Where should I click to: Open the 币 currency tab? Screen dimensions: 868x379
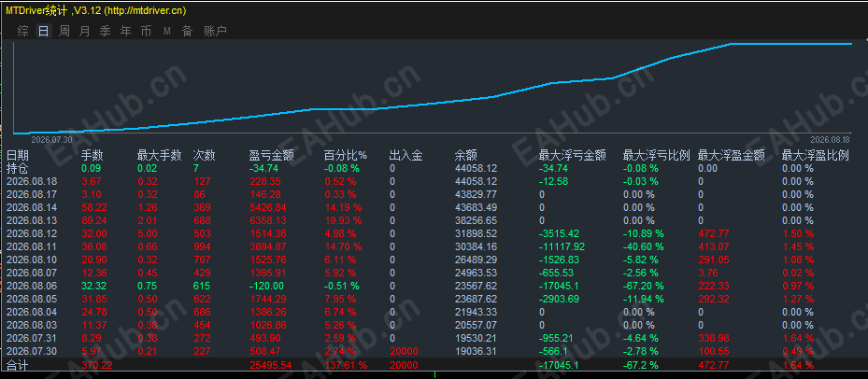click(x=146, y=31)
